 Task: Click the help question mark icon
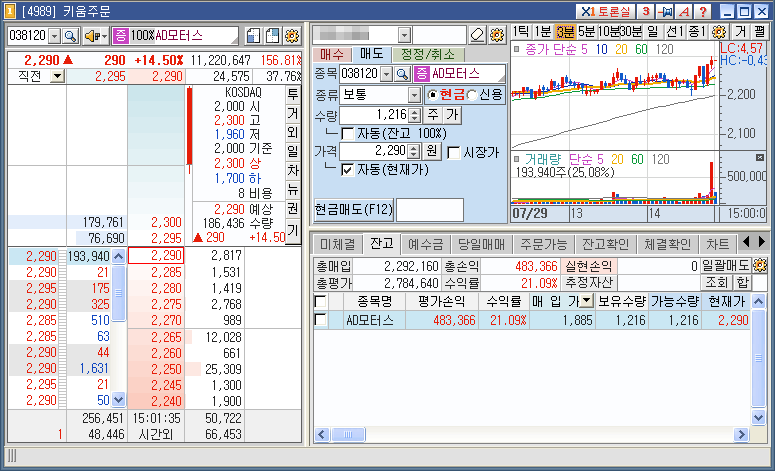point(703,11)
